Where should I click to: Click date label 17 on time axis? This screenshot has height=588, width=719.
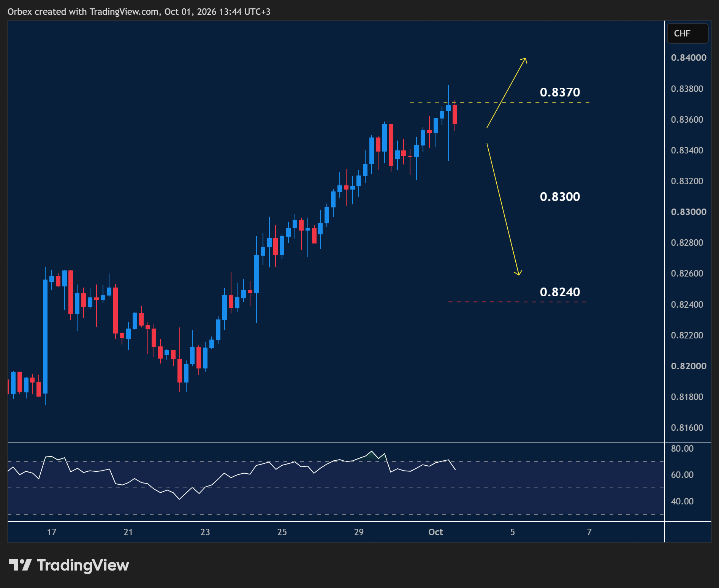pos(52,532)
